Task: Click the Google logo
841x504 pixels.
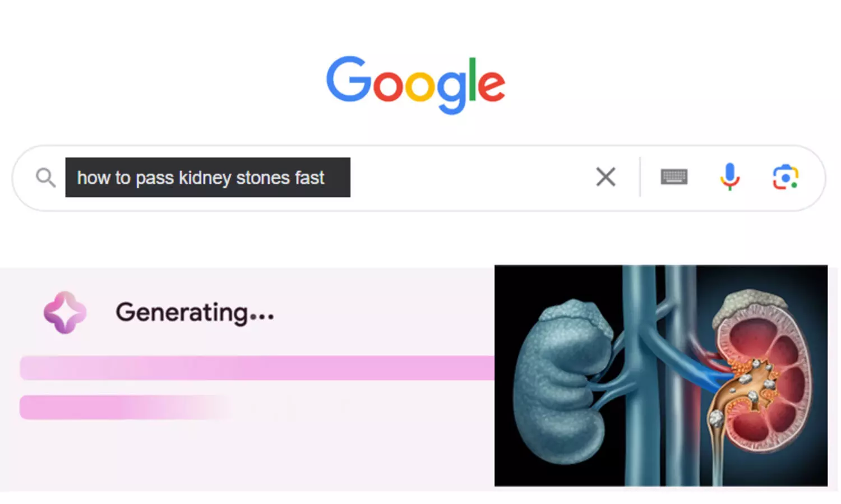Action: pyautogui.click(x=415, y=84)
